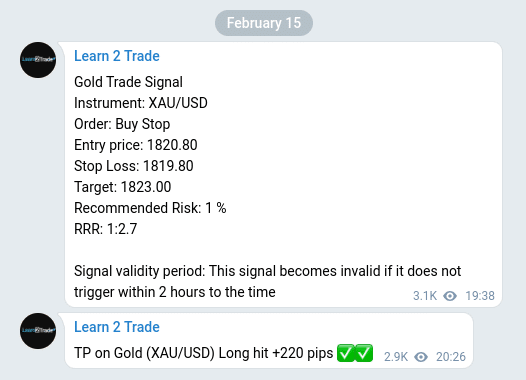Image resolution: width=526 pixels, height=380 pixels.
Task: Click the 20:26 message timestamp
Action: 451,357
